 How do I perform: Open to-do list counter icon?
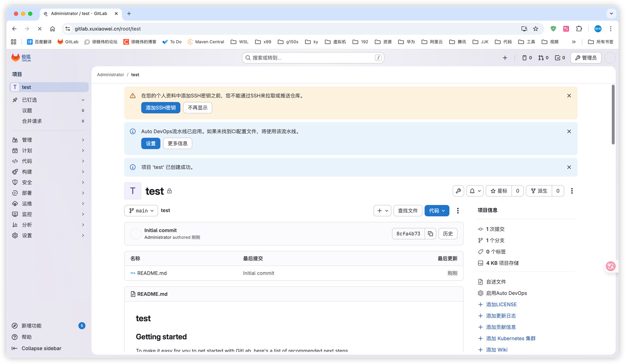[x=560, y=58]
